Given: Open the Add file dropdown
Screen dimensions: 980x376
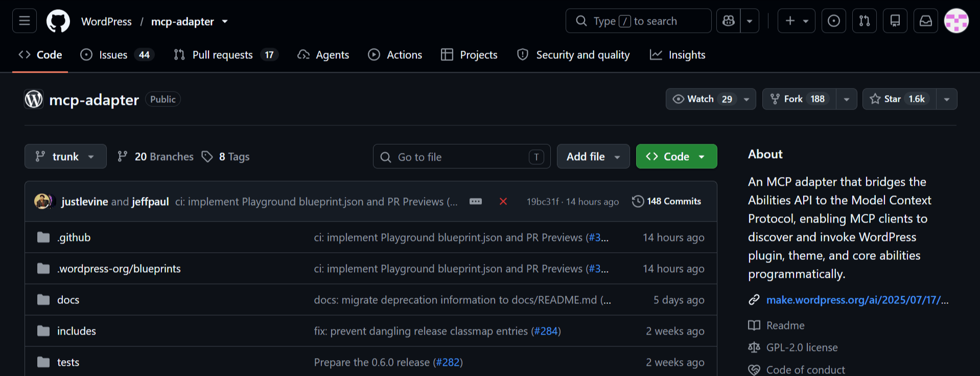Looking at the screenshot, I should tap(593, 157).
